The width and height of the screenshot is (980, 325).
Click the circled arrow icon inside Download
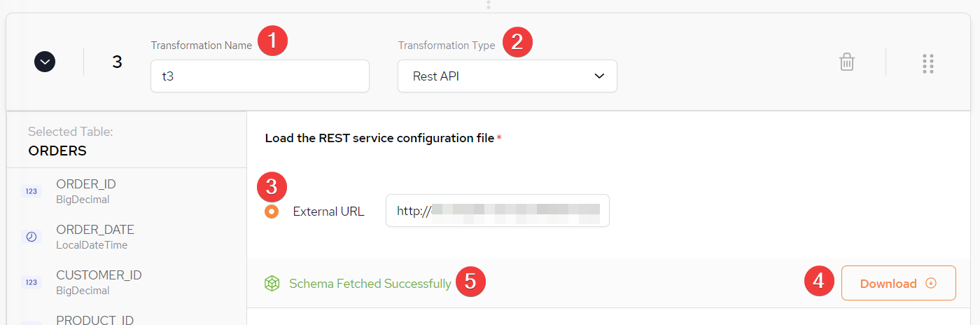click(931, 283)
